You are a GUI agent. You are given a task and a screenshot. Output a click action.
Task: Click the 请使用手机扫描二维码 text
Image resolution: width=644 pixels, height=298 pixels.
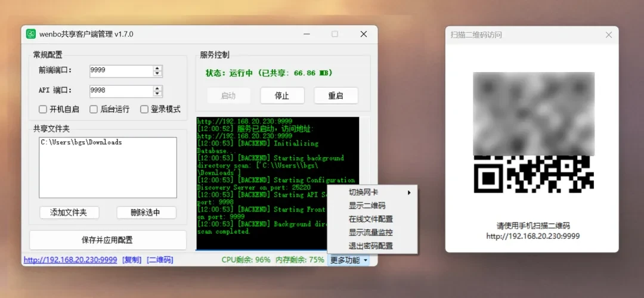click(x=533, y=226)
